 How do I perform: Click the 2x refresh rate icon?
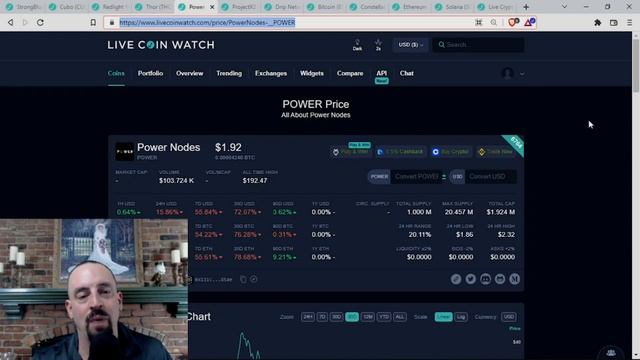click(378, 45)
